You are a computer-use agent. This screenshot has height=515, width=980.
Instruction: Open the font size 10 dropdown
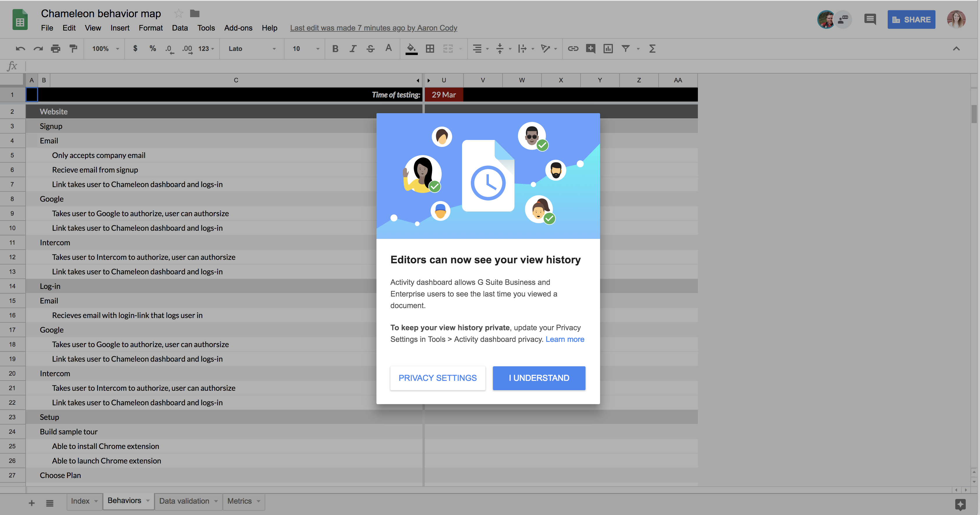click(x=305, y=49)
